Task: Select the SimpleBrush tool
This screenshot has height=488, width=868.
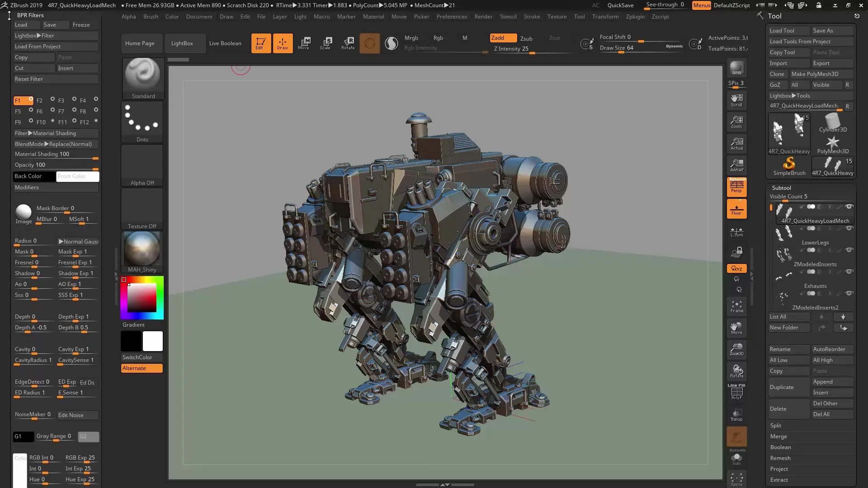Action: pos(789,166)
